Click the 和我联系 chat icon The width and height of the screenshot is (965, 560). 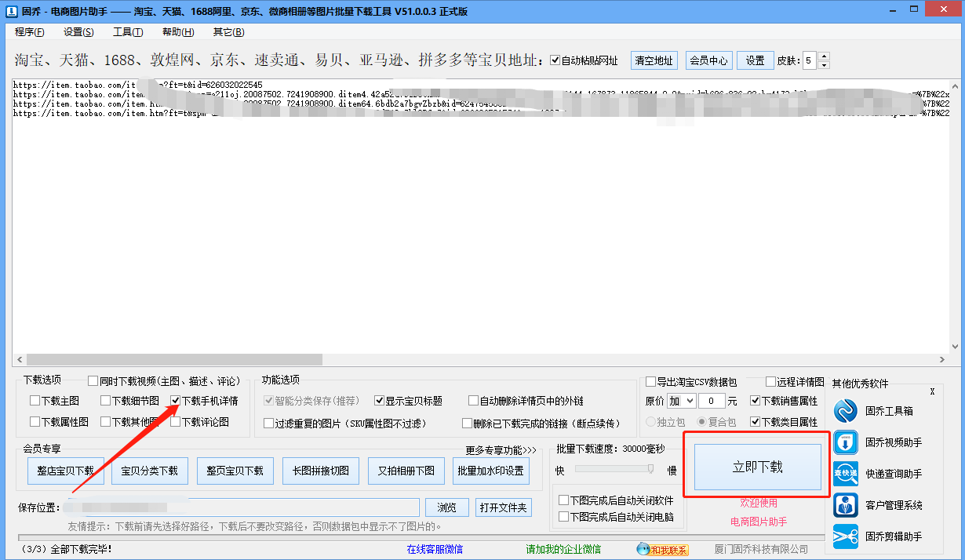point(643,549)
